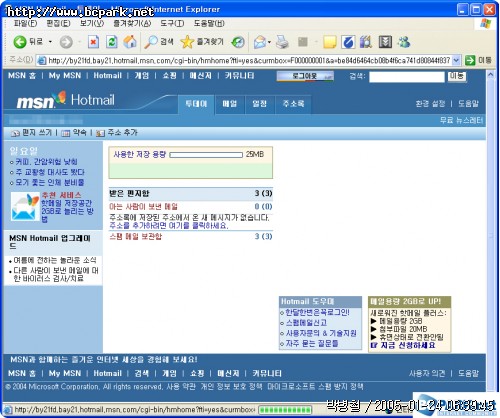Image resolution: width=500 pixels, height=418 pixels.
Task: Open the 즐겨찾기(A) menu
Action: point(132,23)
